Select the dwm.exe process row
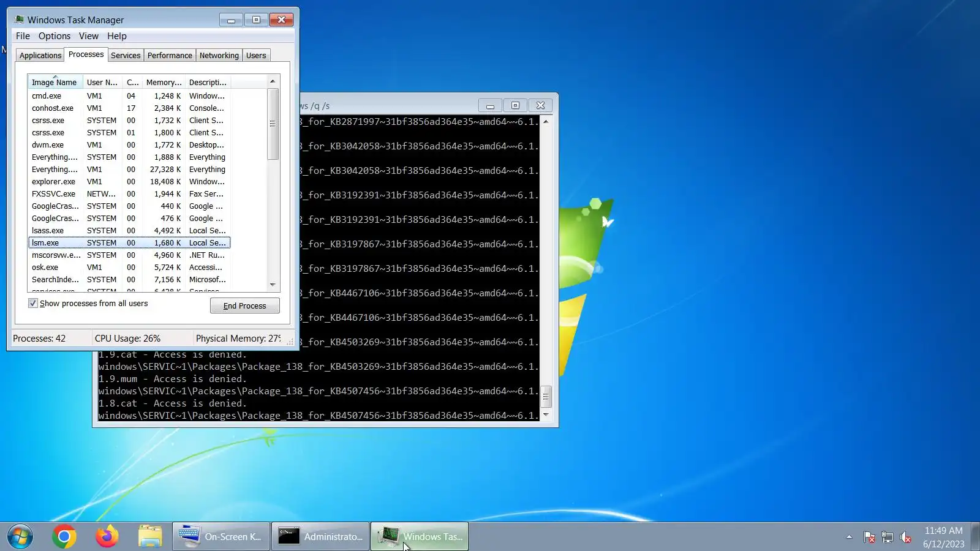Image resolution: width=980 pixels, height=551 pixels. (129, 145)
